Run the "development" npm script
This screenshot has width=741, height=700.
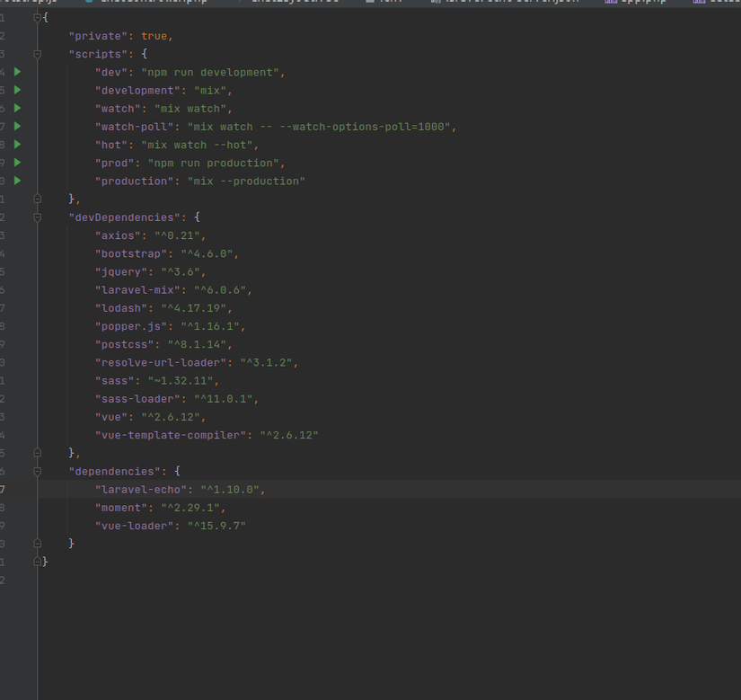pos(17,90)
